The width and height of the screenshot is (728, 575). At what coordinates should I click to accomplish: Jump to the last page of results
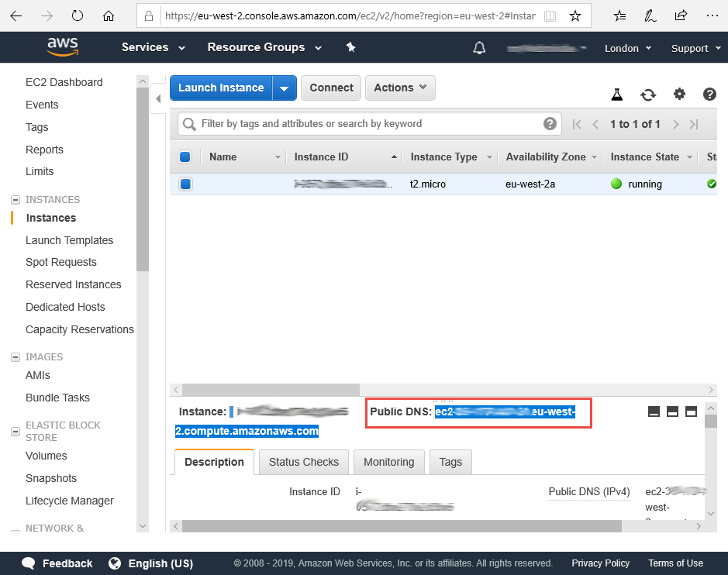tap(694, 124)
